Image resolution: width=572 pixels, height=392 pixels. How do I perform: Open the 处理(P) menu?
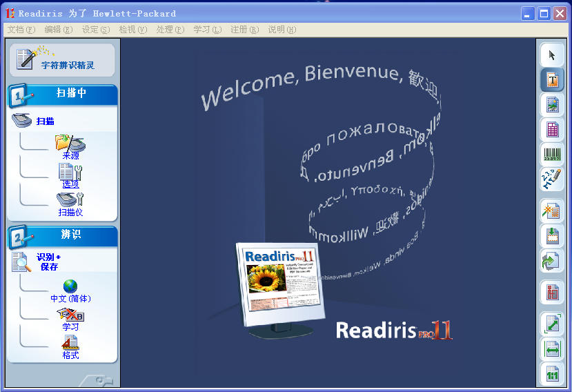[170, 30]
